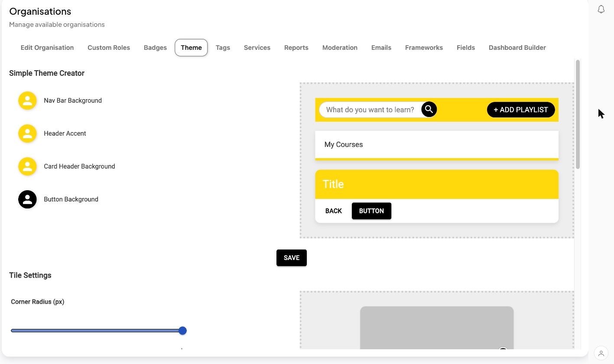This screenshot has width=614, height=364.
Task: Switch to the Fields tab
Action: tap(466, 48)
